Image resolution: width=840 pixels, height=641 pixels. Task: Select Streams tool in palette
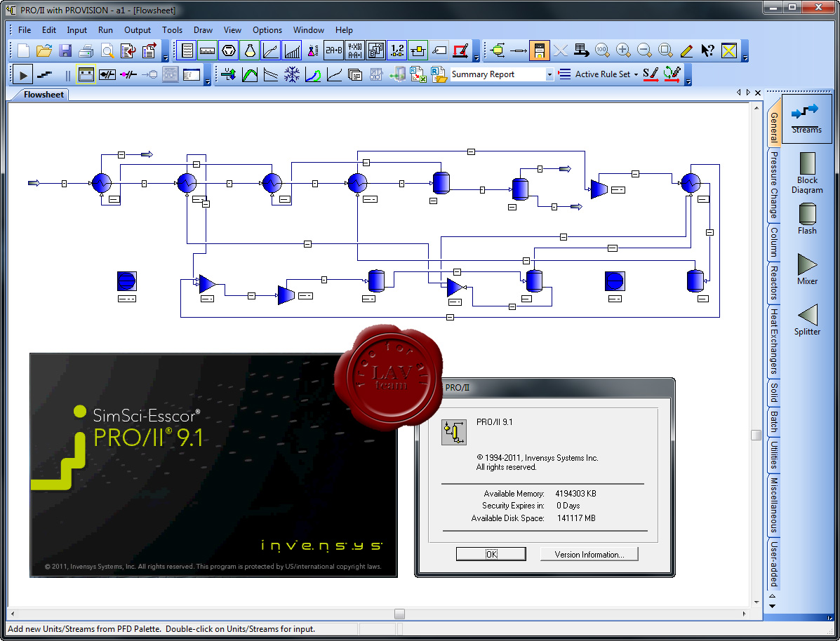point(807,119)
